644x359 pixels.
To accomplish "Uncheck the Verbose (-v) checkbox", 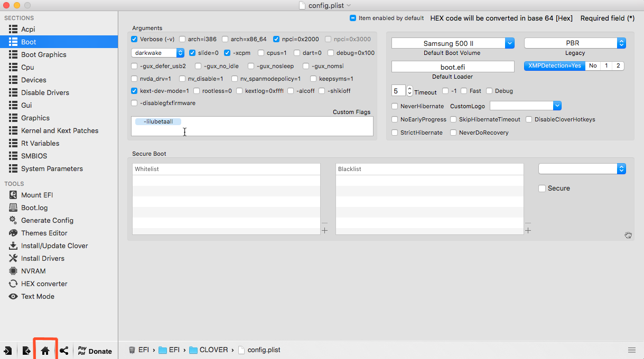I will pos(134,39).
